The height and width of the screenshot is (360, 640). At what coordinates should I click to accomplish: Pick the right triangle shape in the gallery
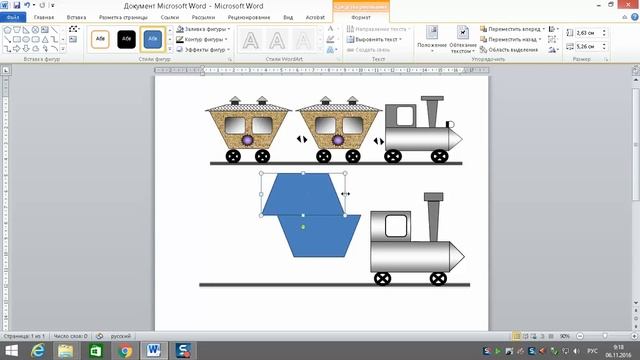pos(26,30)
